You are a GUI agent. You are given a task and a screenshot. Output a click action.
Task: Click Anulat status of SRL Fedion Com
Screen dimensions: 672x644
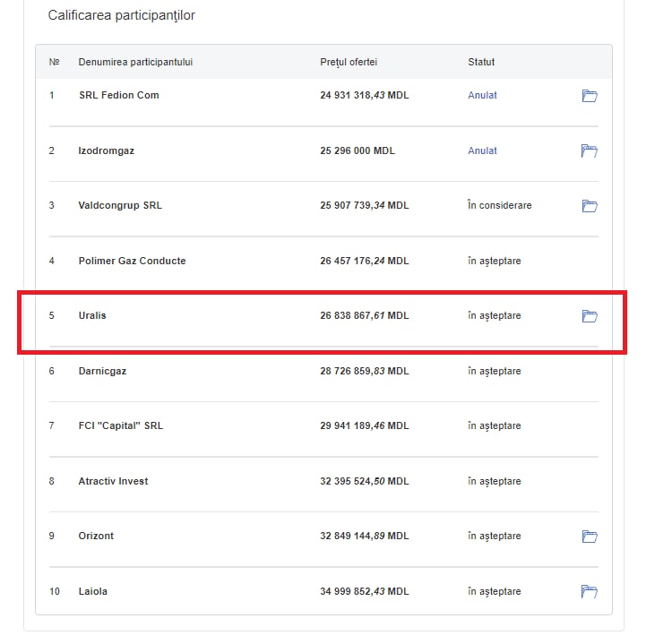pos(482,95)
